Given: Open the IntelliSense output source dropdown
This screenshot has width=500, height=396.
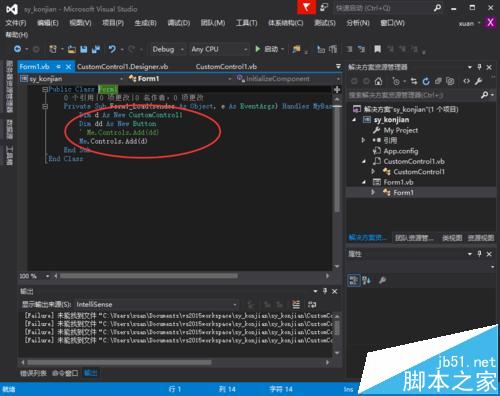Looking at the screenshot, I should (235, 305).
